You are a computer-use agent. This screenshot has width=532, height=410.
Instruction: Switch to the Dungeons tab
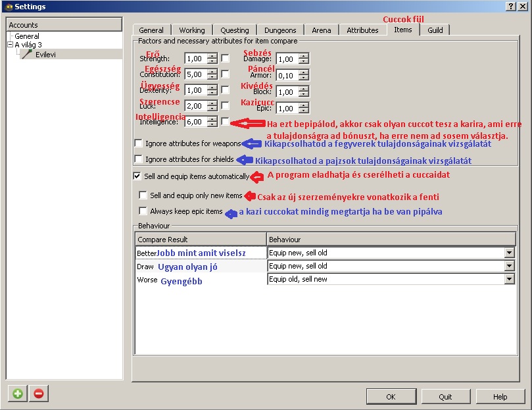tap(280, 30)
